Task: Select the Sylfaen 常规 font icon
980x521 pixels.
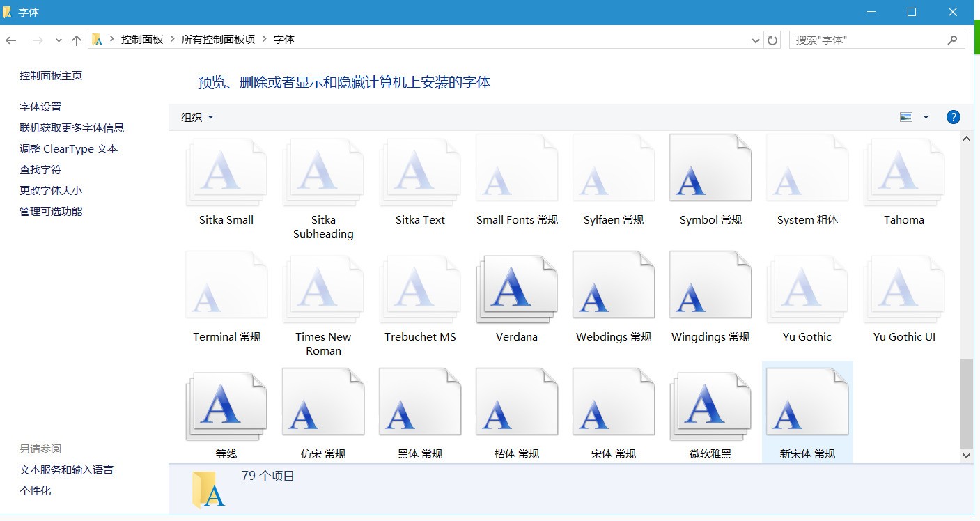Action: (x=614, y=168)
